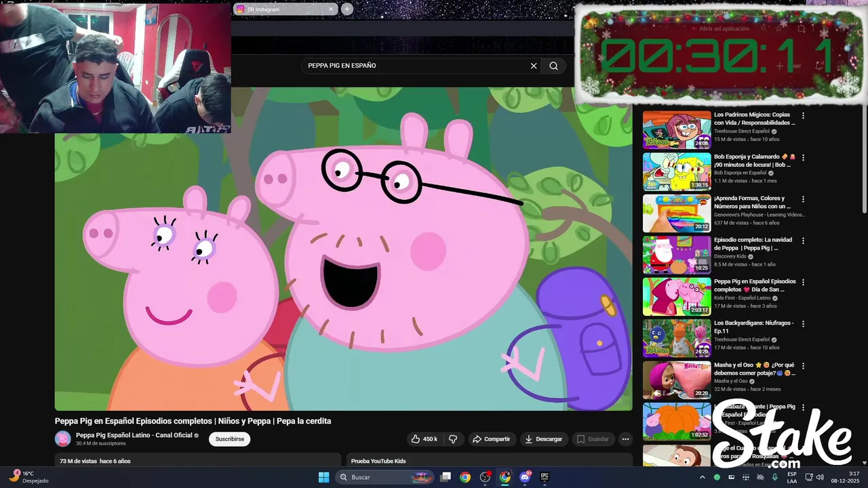Open the ESP LAA language switcher
The image size is (868, 488).
792,477
